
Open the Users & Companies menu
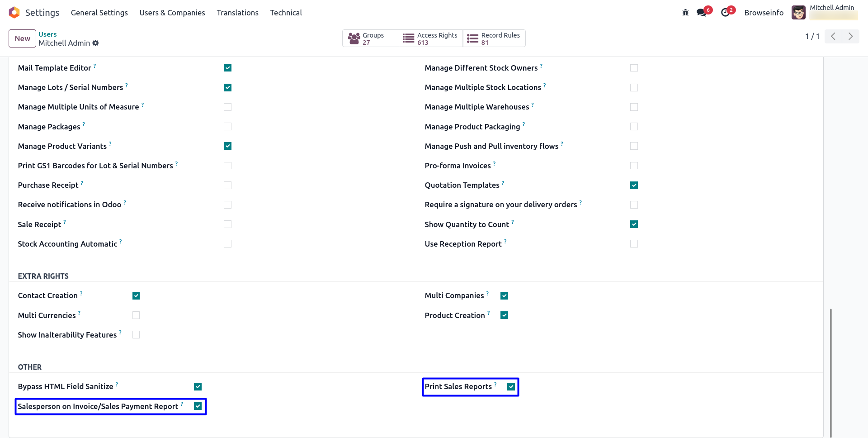click(172, 13)
